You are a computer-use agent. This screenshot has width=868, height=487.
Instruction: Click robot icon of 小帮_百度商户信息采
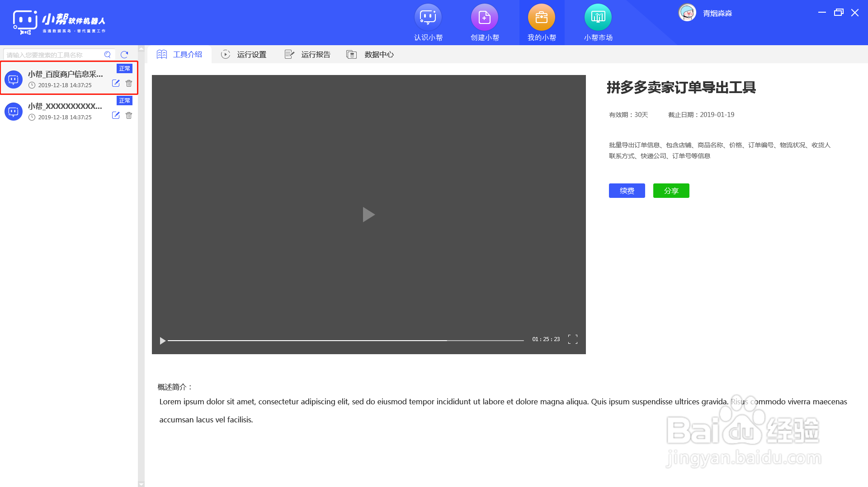(14, 80)
